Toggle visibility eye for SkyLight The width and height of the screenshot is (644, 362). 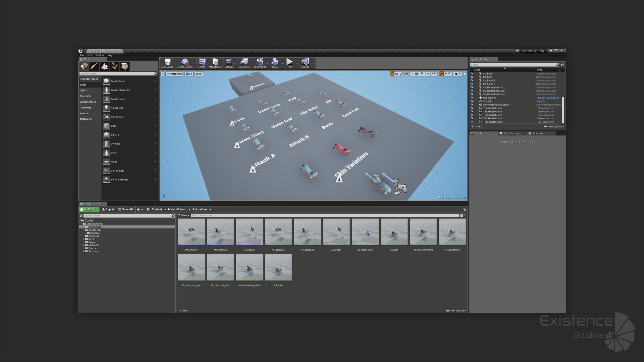472,101
